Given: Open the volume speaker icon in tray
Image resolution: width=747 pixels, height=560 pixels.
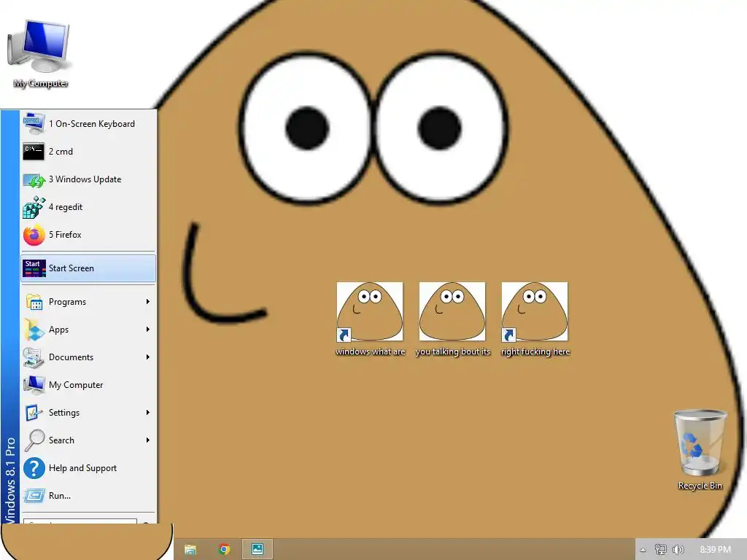Looking at the screenshot, I should point(678,550).
